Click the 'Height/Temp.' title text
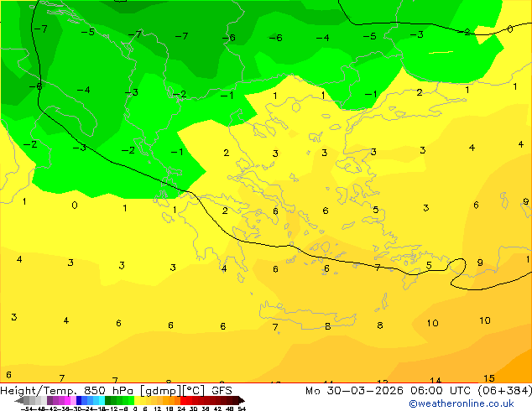 pos(39,391)
